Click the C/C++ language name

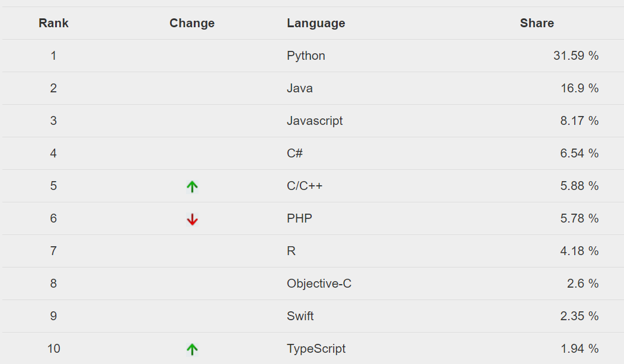click(x=305, y=186)
